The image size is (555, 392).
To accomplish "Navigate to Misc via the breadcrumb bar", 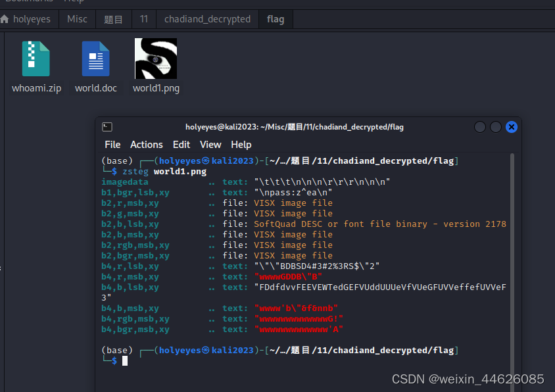I will point(77,19).
